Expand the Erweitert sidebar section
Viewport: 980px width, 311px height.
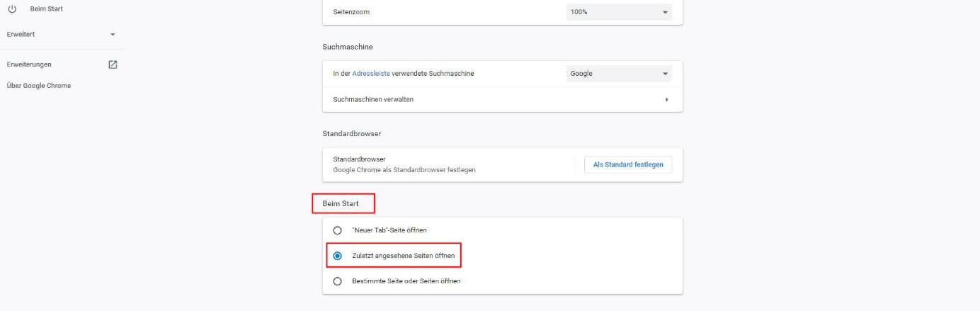(62, 34)
